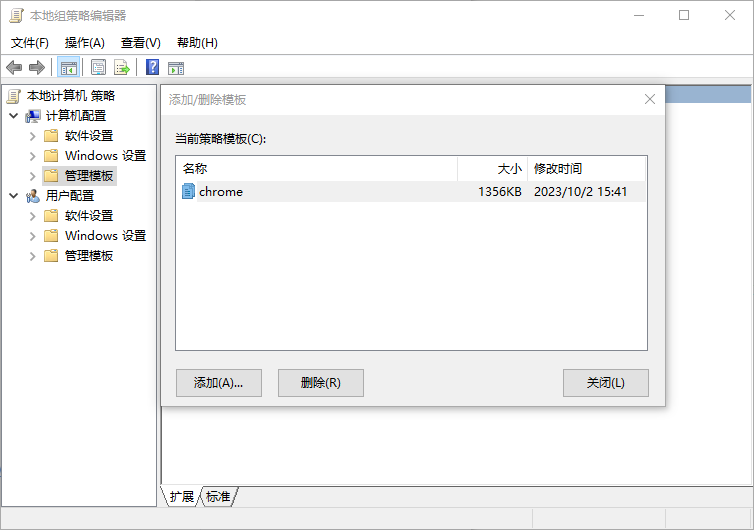Click the Properties toolbar icon

coord(98,67)
